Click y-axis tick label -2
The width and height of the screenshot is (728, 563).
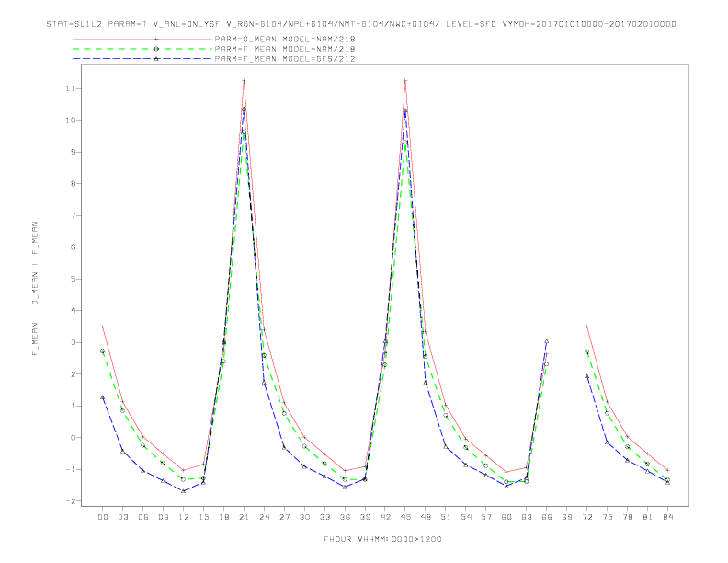click(71, 500)
